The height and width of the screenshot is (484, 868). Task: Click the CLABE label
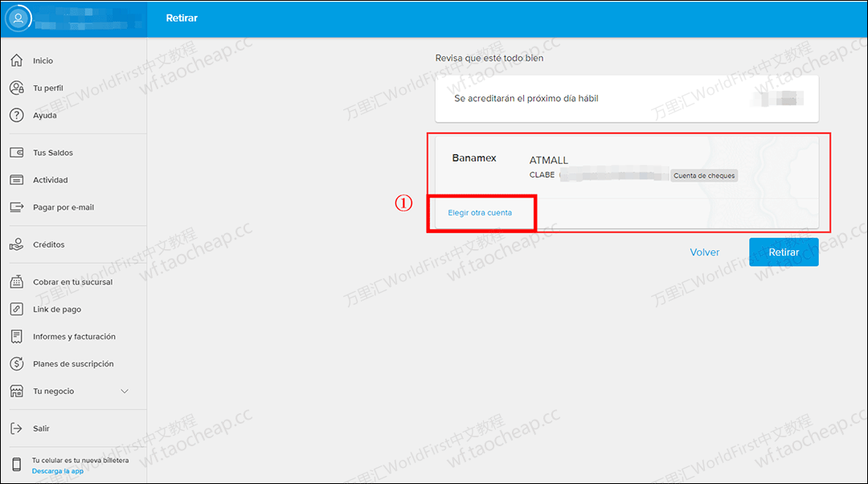click(542, 175)
